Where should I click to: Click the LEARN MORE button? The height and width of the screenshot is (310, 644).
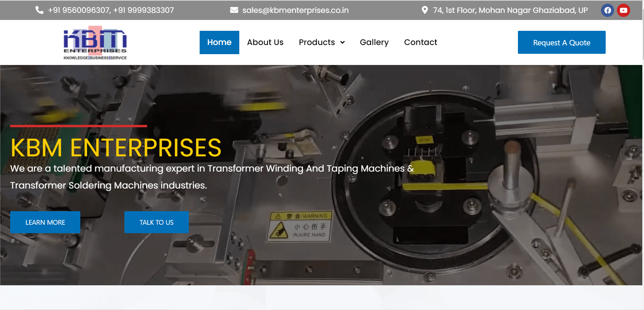[x=45, y=222]
